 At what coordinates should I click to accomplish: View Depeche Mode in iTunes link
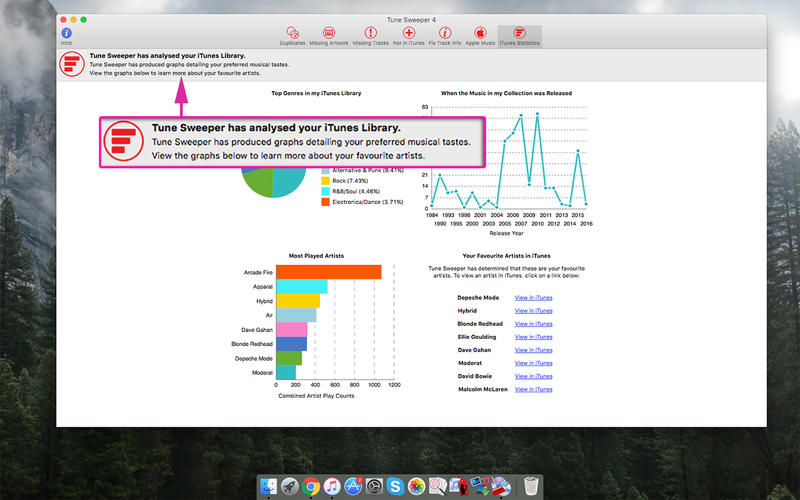coord(533,297)
